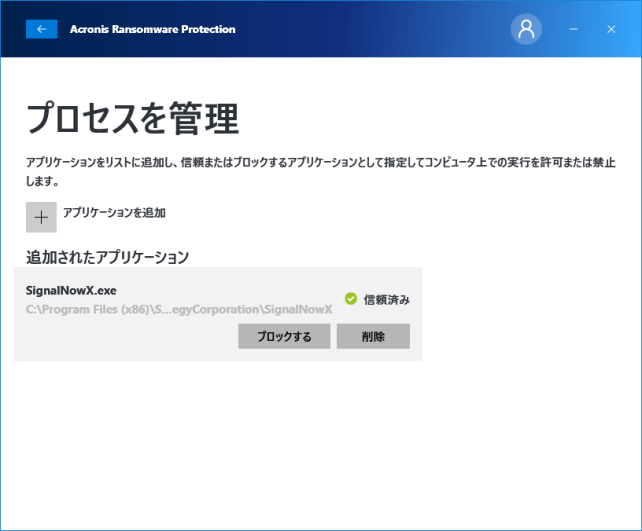The image size is (642, 531).
Task: Remove SignalNowX.exe with 削除 button
Action: tap(373, 337)
